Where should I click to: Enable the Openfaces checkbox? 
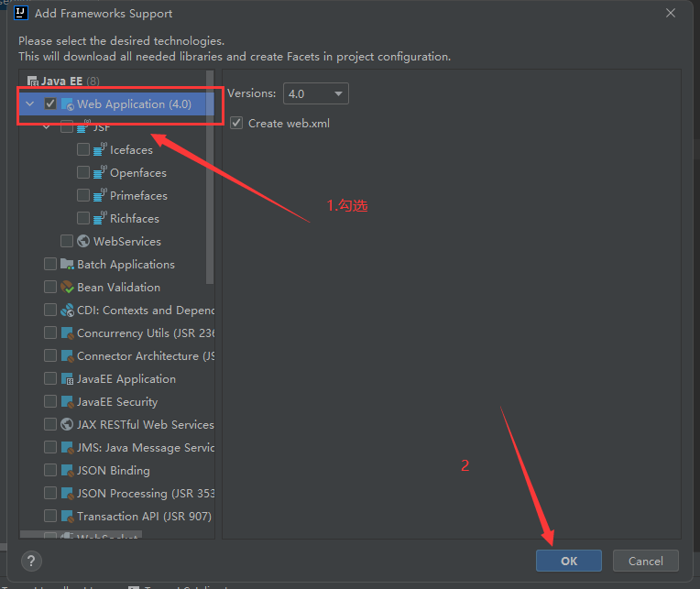[x=83, y=172]
